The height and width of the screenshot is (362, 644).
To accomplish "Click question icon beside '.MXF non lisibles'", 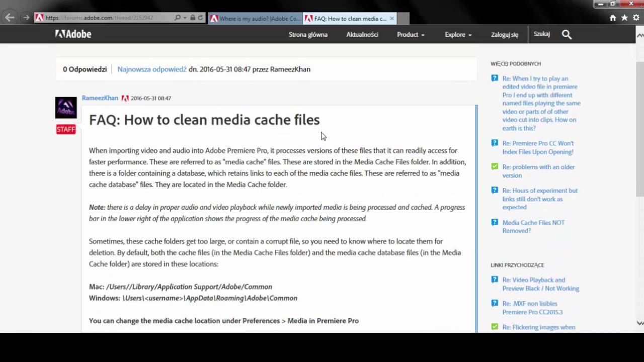I will (495, 304).
